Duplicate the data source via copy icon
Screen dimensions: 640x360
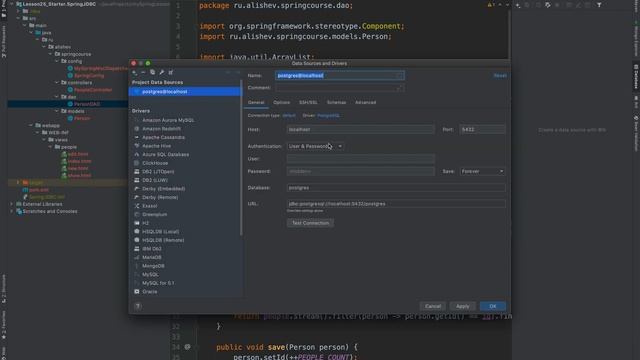pos(152,72)
